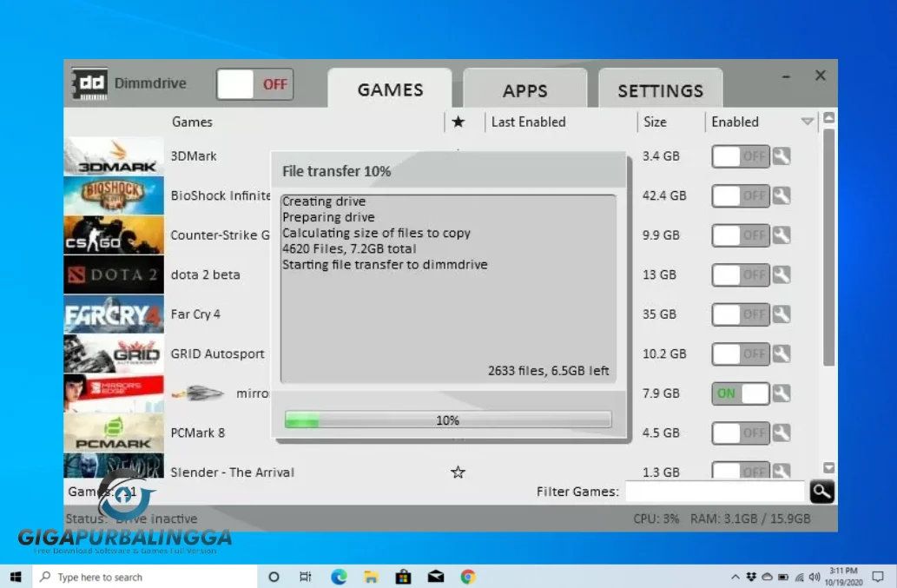
Task: Show hidden system tray icons chevron
Action: pos(735,577)
